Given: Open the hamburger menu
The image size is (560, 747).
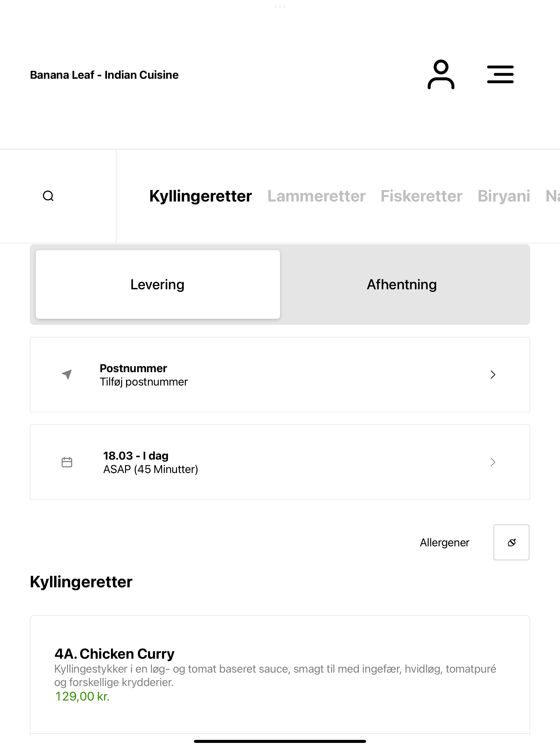Looking at the screenshot, I should 500,74.
